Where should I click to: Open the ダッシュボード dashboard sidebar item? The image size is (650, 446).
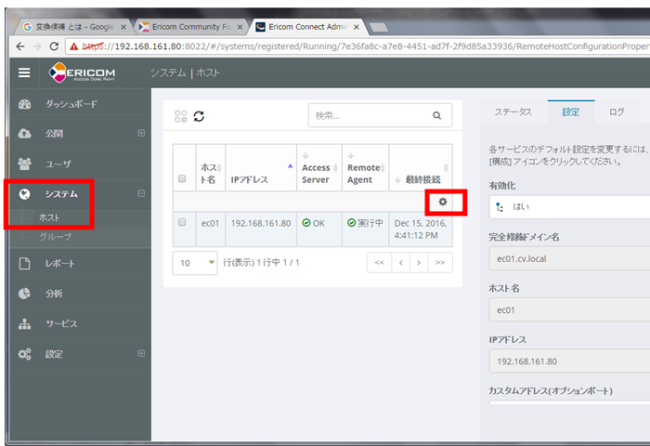tap(70, 104)
